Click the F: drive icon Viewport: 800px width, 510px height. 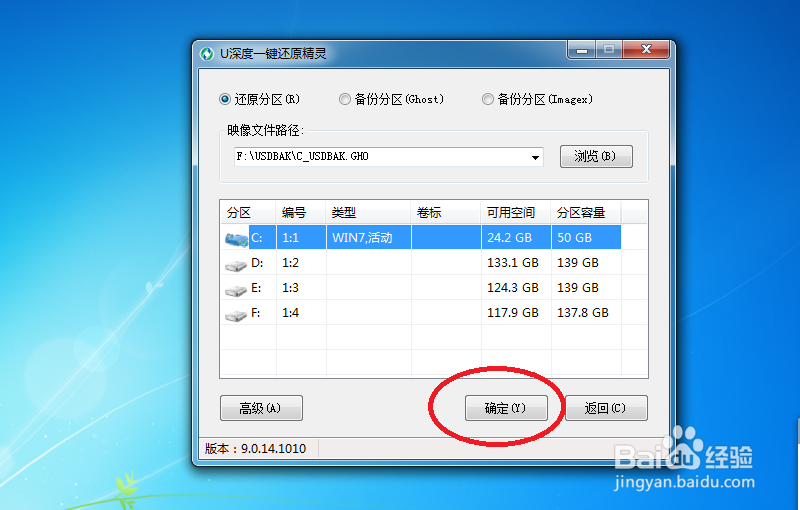pos(236,315)
